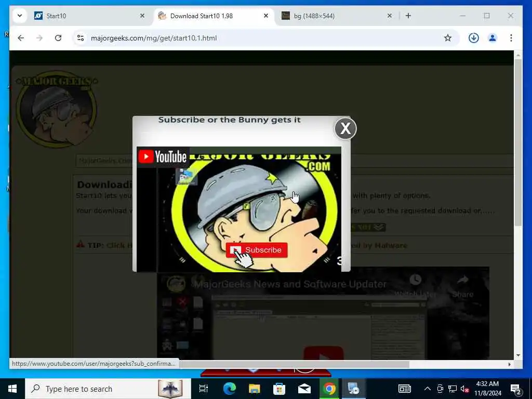Show hidden system tray icons
Screen dimensions: 532x399
tap(428, 389)
